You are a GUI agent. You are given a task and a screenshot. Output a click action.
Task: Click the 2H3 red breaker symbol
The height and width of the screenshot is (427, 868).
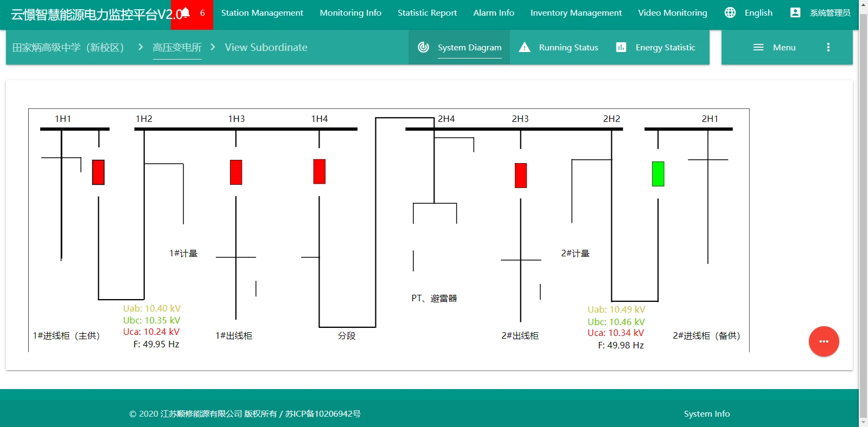coord(521,176)
